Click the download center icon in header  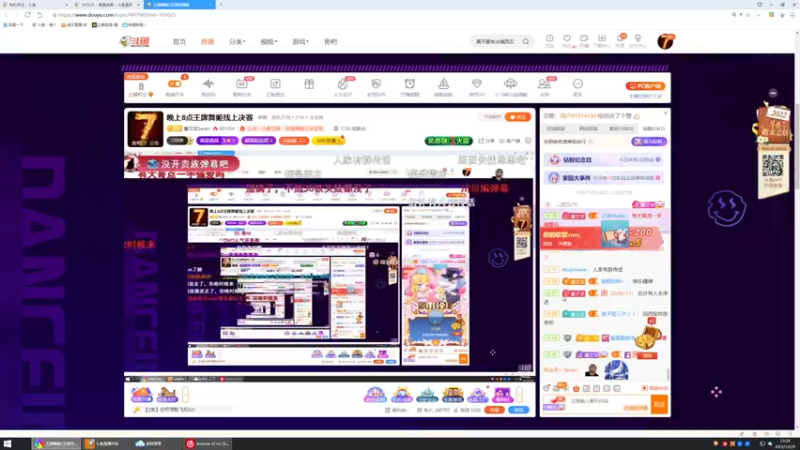(x=602, y=39)
